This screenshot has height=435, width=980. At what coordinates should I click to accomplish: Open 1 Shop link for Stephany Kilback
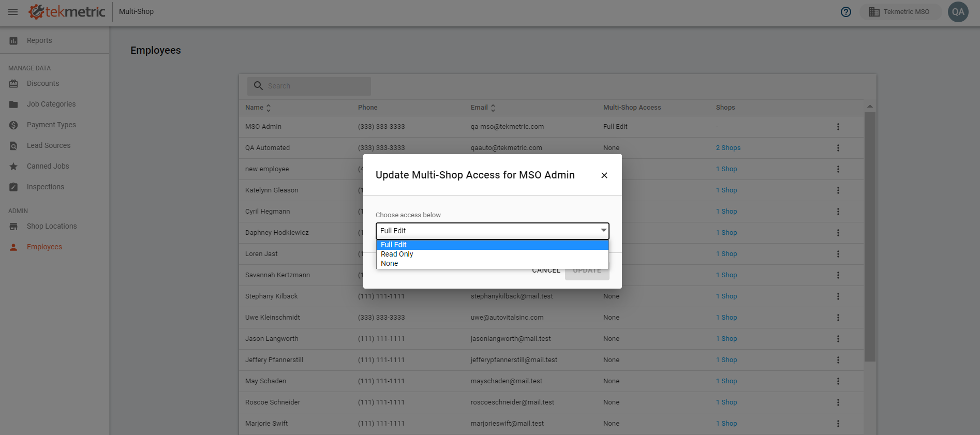click(726, 296)
